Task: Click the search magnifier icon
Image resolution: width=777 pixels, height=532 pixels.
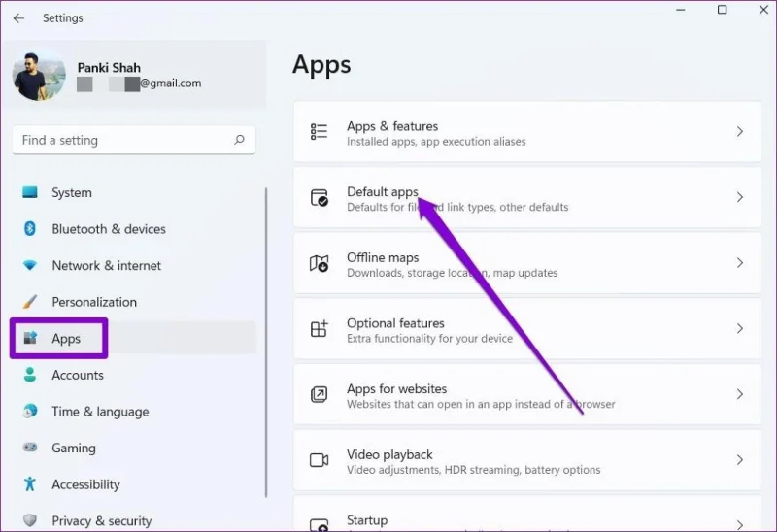Action: (x=239, y=140)
